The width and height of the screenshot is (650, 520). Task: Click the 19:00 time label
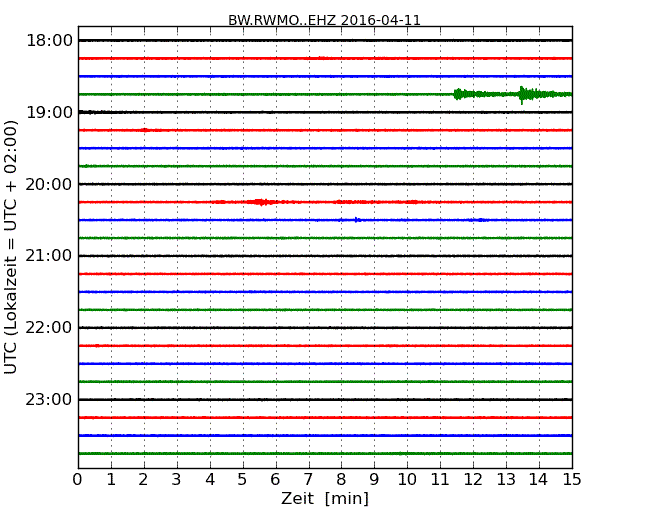click(x=49, y=112)
